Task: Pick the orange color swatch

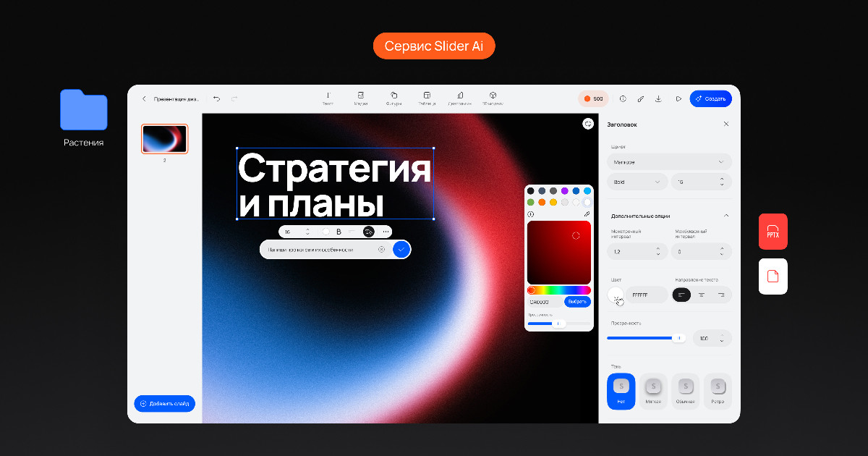Action: (x=542, y=202)
